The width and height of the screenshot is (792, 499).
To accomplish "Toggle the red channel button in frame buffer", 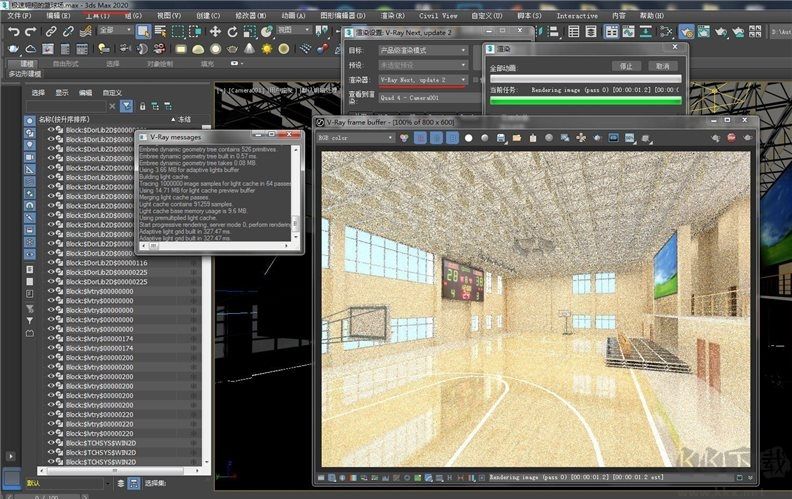I will pyautogui.click(x=421, y=137).
